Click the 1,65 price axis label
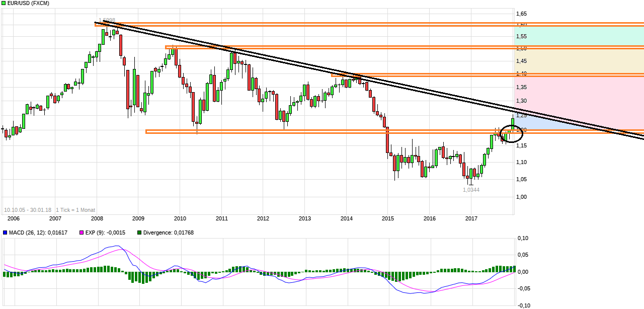This screenshot has height=309, width=644. click(x=521, y=13)
